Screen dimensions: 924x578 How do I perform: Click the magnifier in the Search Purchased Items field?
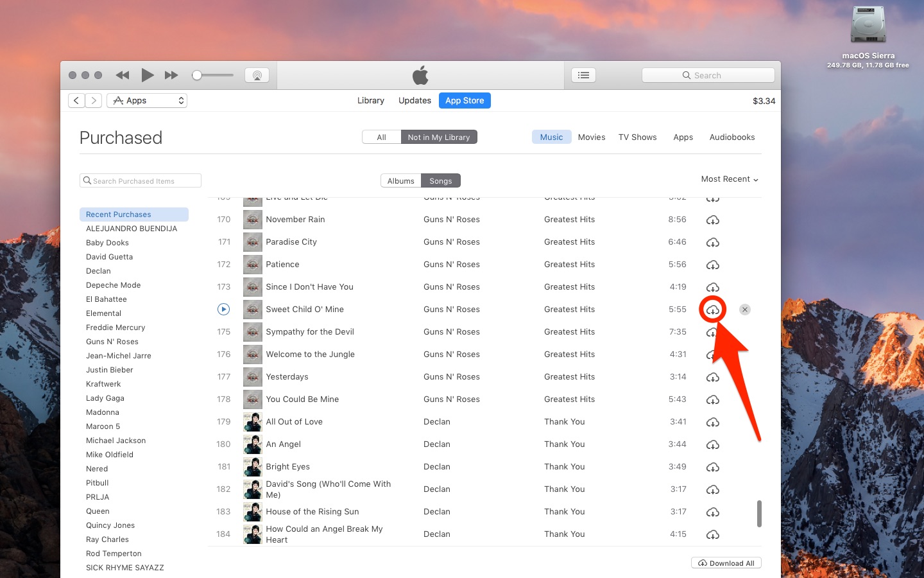pyautogui.click(x=88, y=180)
